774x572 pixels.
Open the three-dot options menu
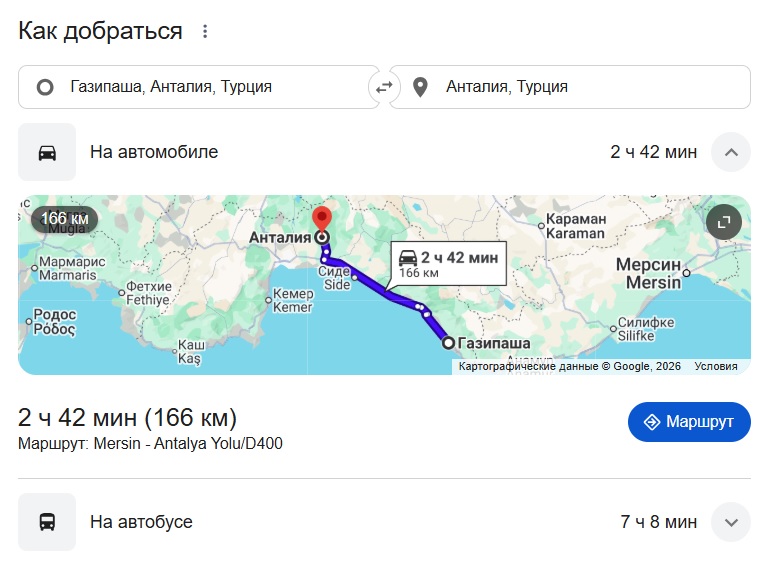tap(205, 31)
